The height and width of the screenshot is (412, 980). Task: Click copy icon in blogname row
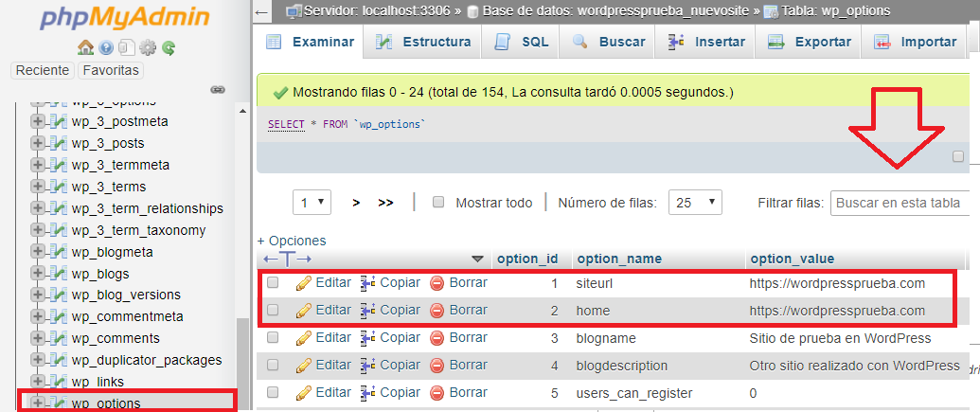click(367, 338)
